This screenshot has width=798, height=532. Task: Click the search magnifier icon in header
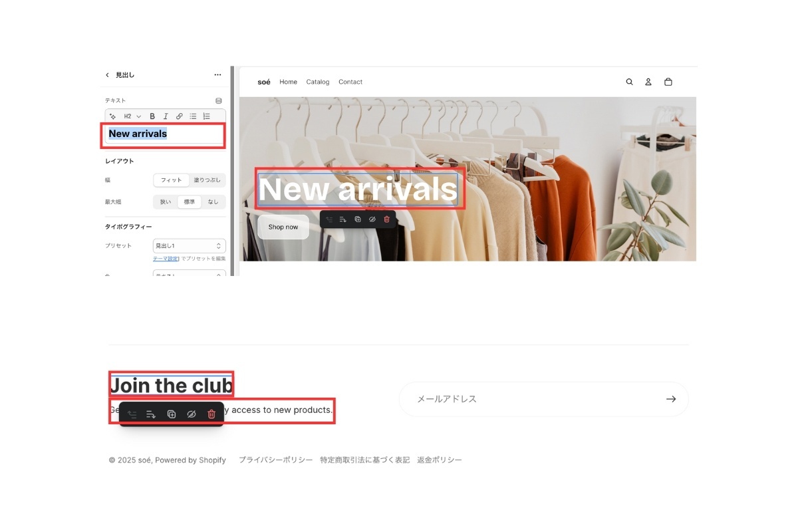pyautogui.click(x=630, y=82)
